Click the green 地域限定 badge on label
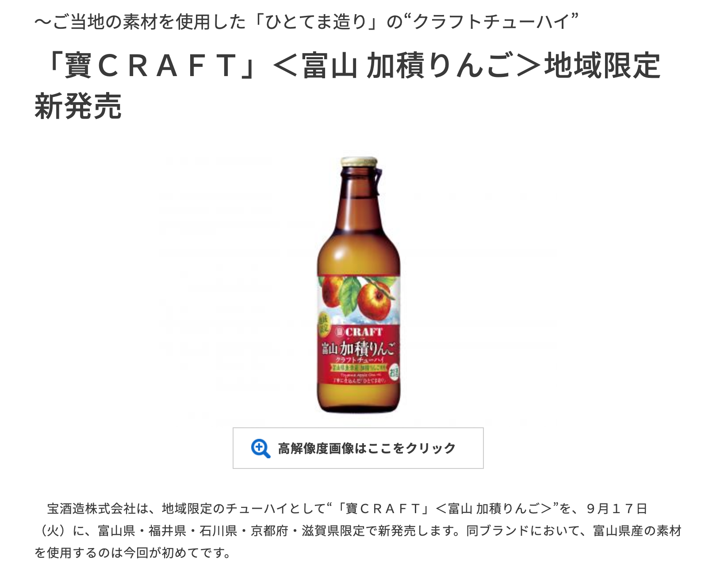Viewport: 728px width, 568px height. [324, 324]
